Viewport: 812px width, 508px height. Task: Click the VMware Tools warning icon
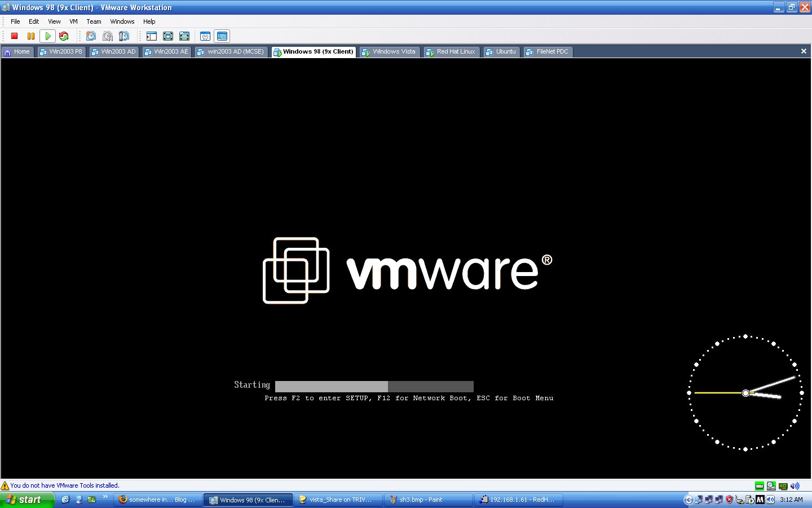coord(5,485)
